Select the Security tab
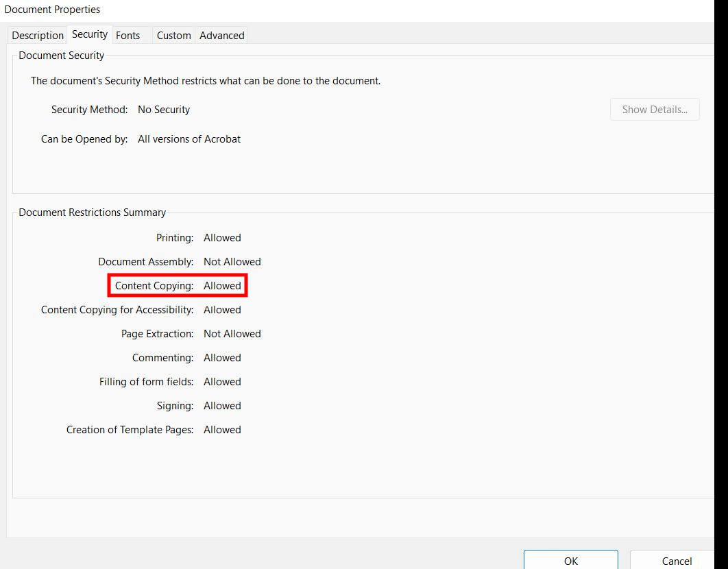 [90, 34]
